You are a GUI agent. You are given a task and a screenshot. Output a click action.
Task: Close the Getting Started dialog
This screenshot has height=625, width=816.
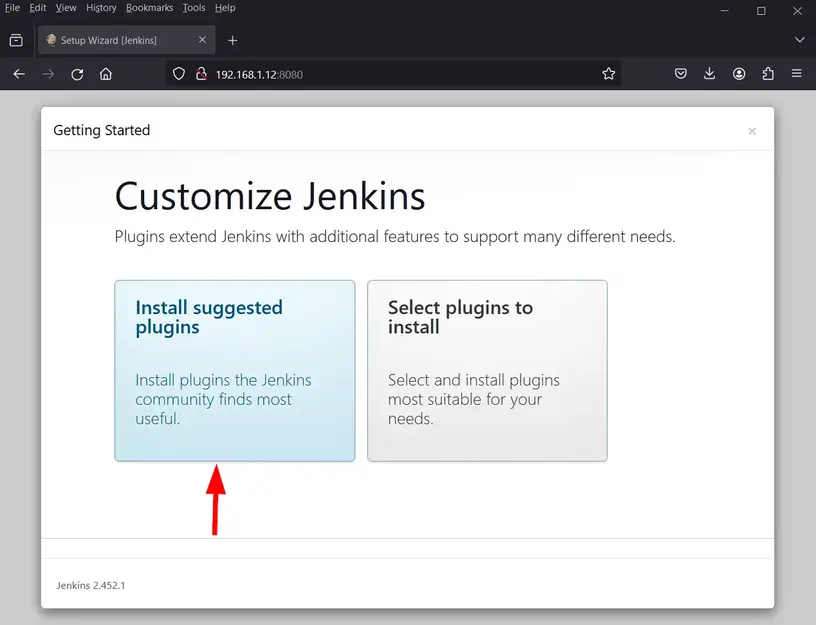click(x=752, y=131)
